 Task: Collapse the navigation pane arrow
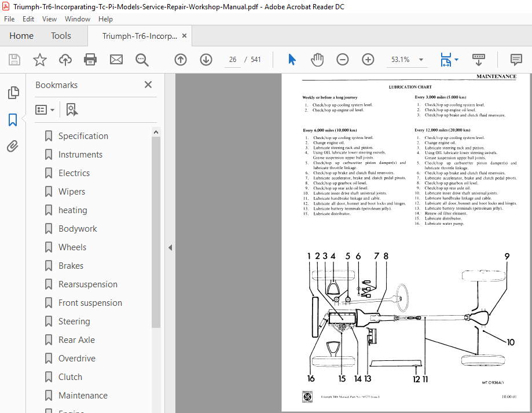click(170, 248)
